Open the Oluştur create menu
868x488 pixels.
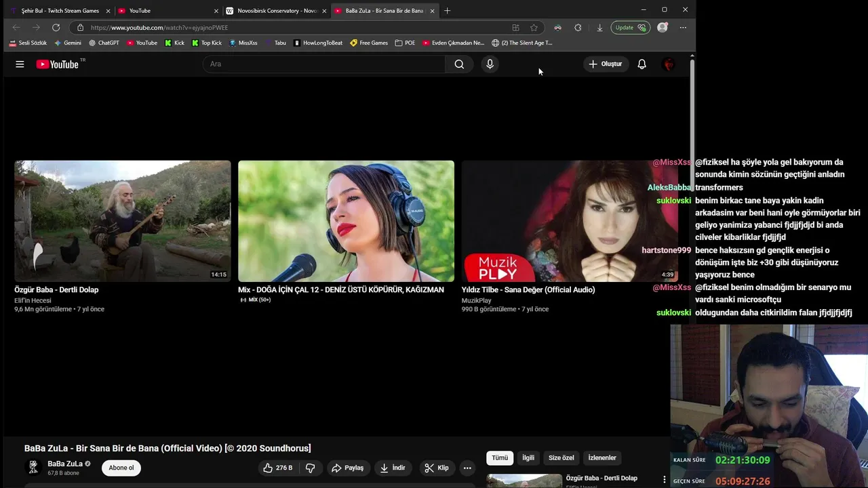605,64
